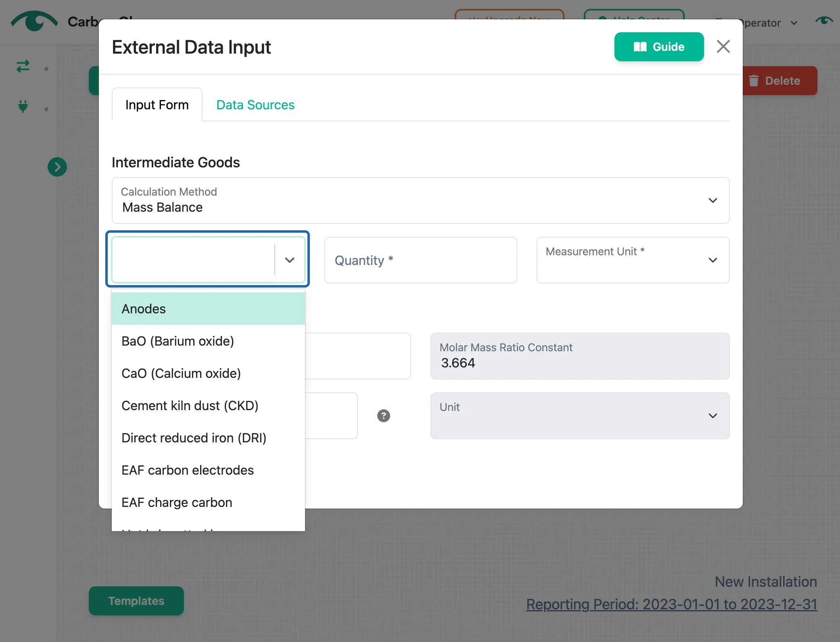The height and width of the screenshot is (642, 840).
Task: Switch to the Data Sources tab
Action: (x=255, y=105)
